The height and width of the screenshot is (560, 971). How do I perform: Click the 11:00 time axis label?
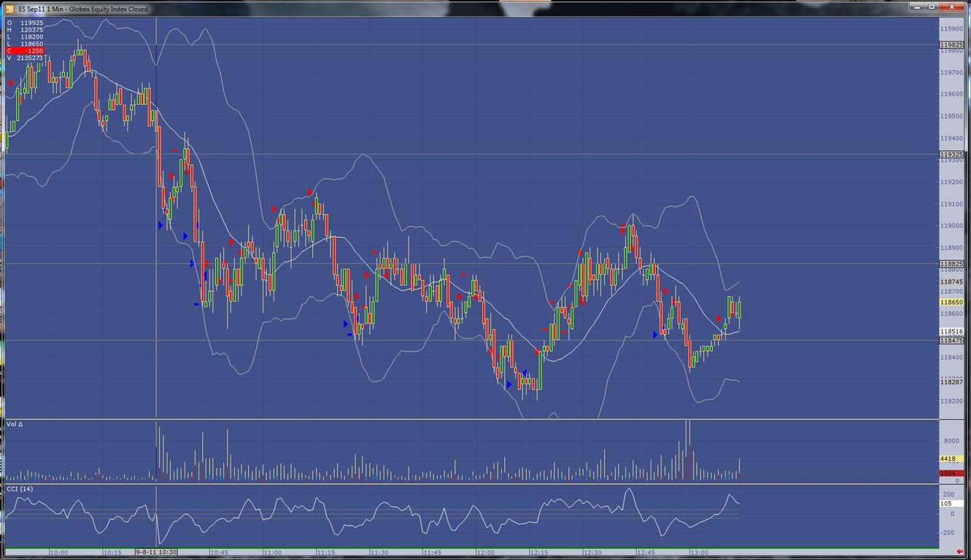[x=272, y=553]
